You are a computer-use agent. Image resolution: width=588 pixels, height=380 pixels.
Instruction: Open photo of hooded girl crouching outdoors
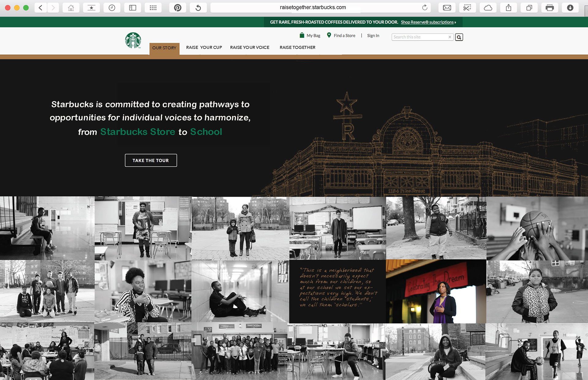pyautogui.click(x=435, y=352)
